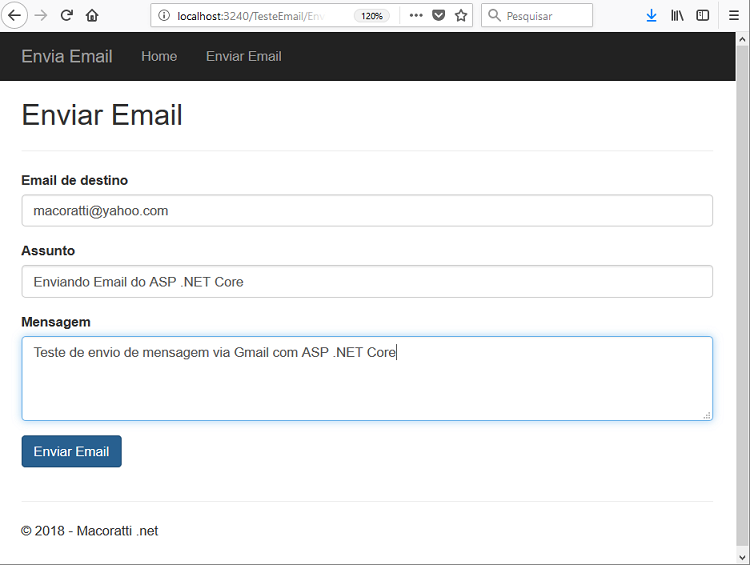Click the Email de destino label
Screen dimensions: 750x565
(x=75, y=180)
